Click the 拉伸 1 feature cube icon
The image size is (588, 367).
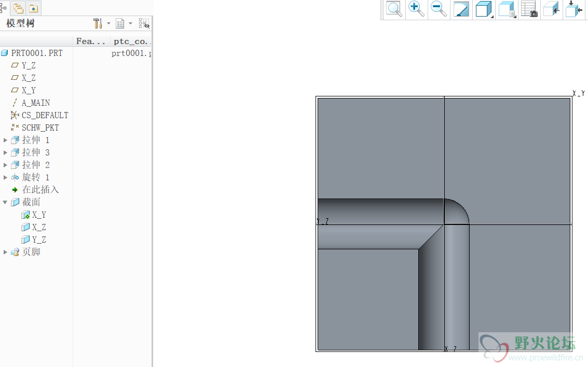coord(15,140)
